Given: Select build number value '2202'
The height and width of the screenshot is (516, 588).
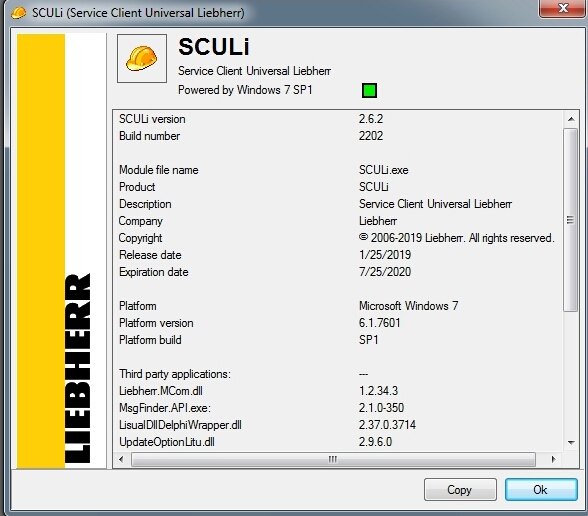Looking at the screenshot, I should tap(371, 136).
